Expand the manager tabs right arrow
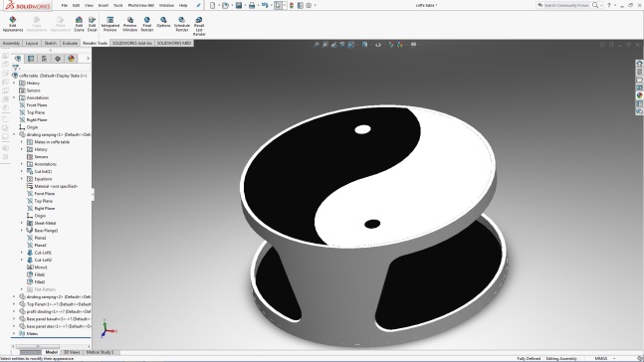Image resolution: width=644 pixels, height=362 pixels. 88,59
